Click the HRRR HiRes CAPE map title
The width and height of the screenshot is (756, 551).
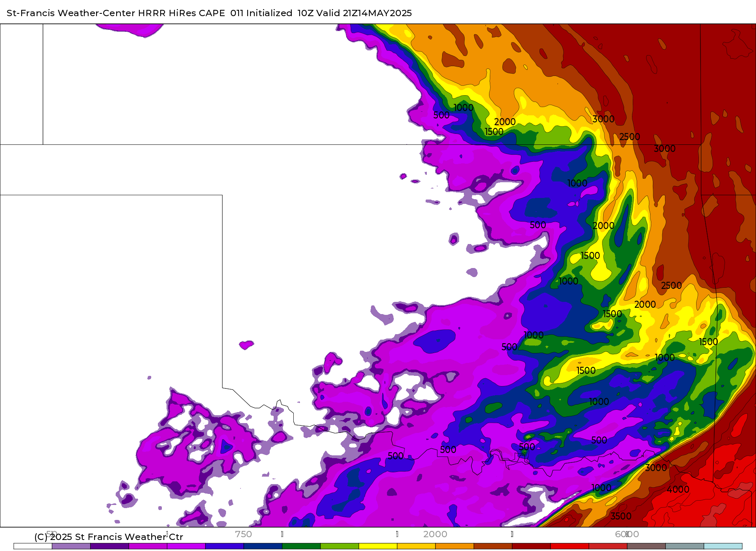click(x=209, y=13)
